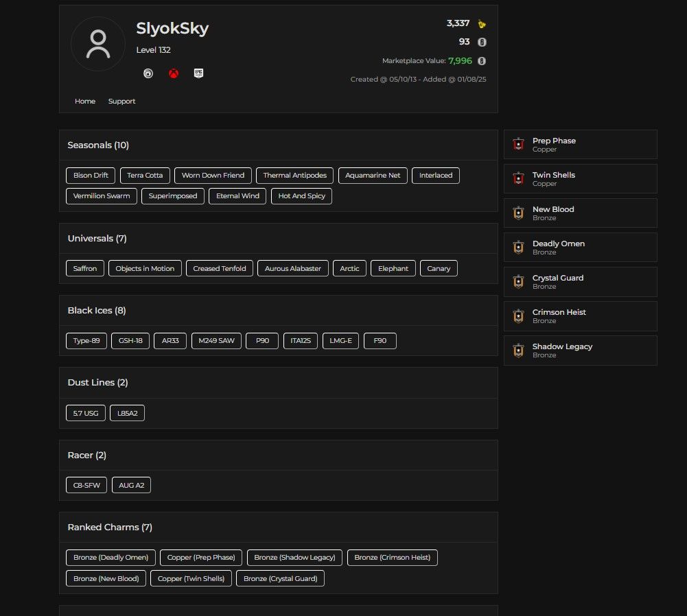Choose the Arctic universal tag

tap(349, 268)
